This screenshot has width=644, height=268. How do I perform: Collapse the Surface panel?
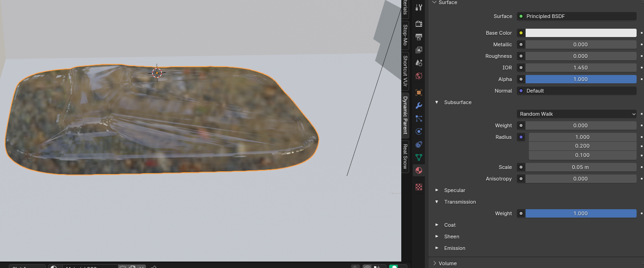tap(434, 2)
